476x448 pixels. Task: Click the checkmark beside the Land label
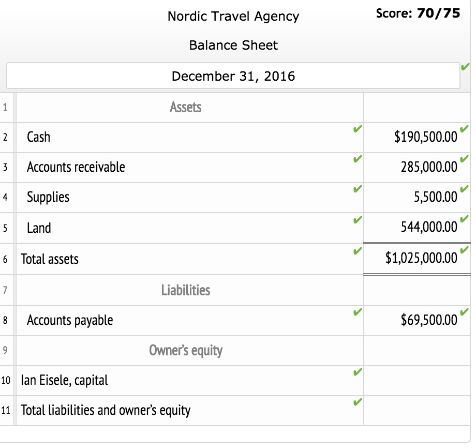coord(358,219)
